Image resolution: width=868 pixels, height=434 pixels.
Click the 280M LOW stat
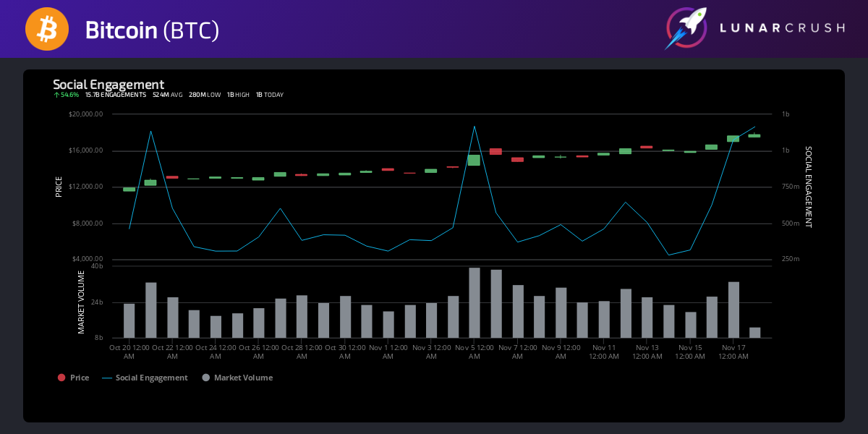pyautogui.click(x=205, y=95)
